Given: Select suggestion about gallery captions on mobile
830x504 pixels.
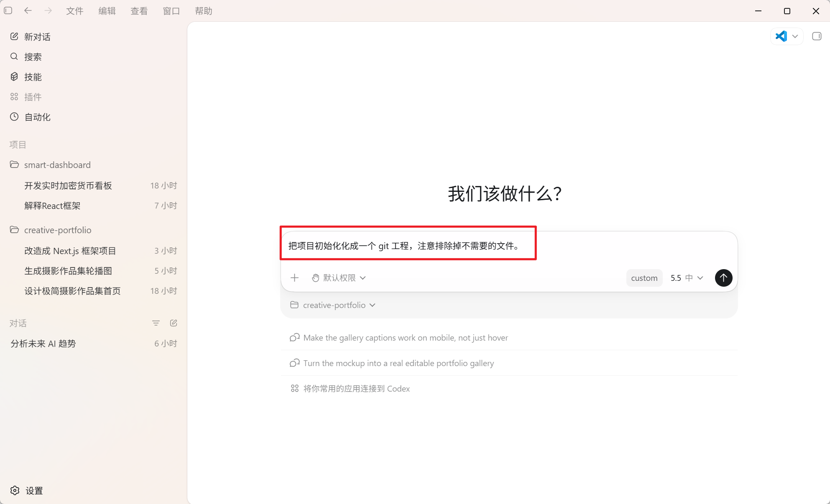Looking at the screenshot, I should 509,338.
